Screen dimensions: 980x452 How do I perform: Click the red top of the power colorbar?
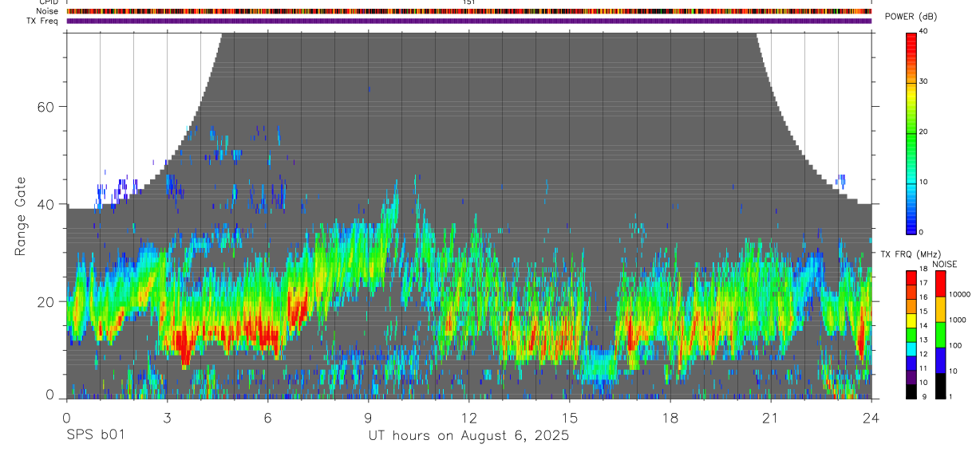(911, 40)
